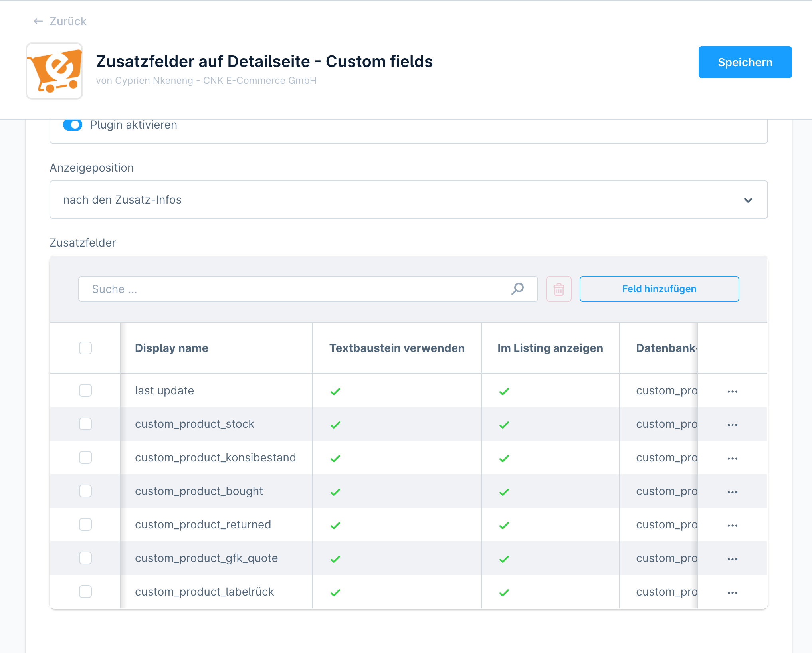This screenshot has width=812, height=653.
Task: Click the Display name column header
Action: pyautogui.click(x=171, y=347)
